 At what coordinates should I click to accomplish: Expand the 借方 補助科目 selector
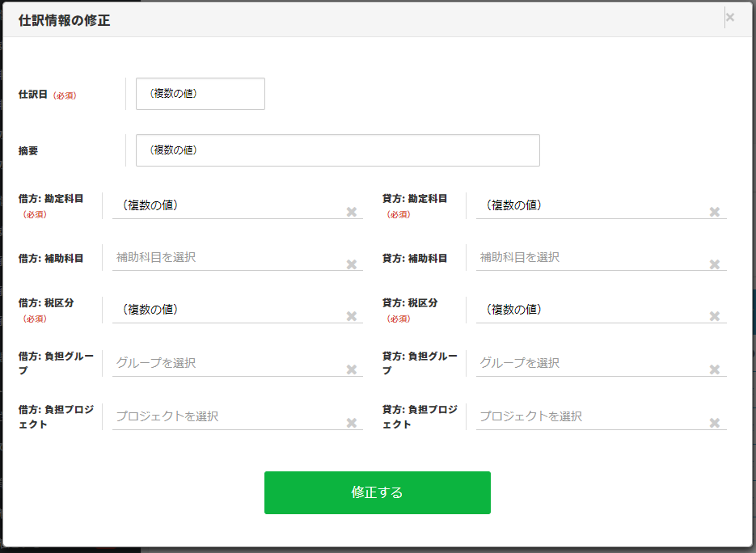pos(226,257)
